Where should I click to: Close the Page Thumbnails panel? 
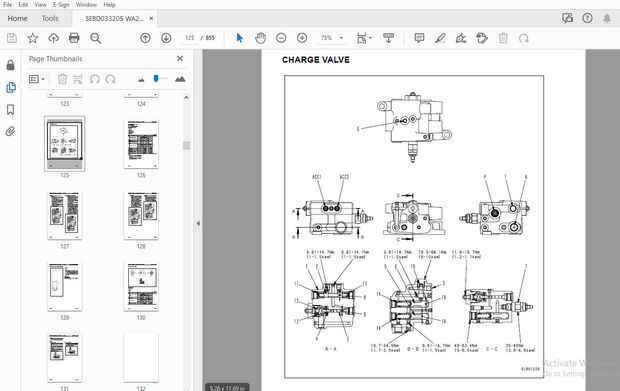(180, 59)
